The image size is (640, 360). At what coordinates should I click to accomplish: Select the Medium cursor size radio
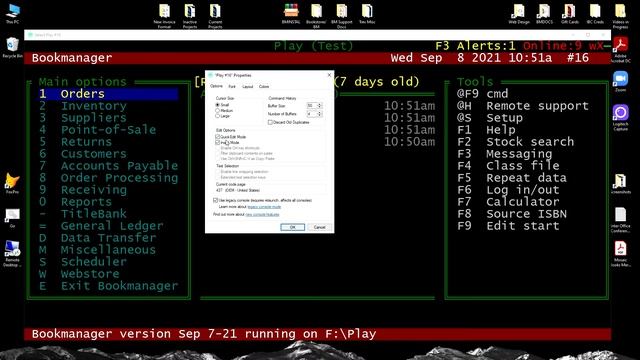pyautogui.click(x=218, y=111)
